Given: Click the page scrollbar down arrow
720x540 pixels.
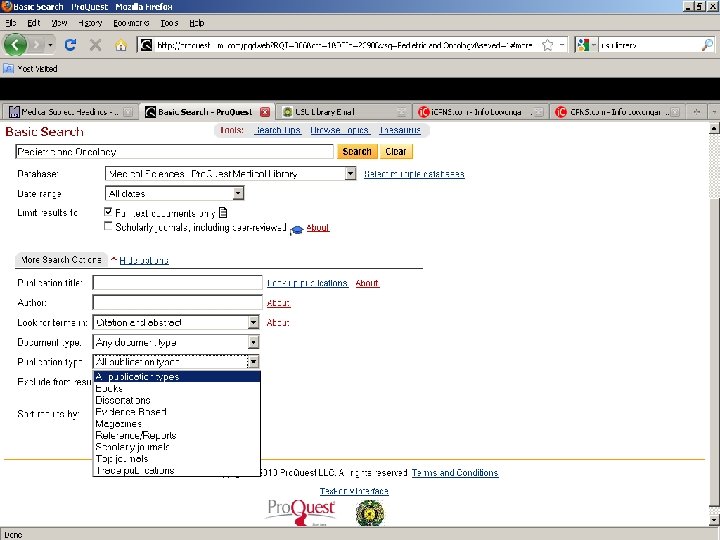Looking at the screenshot, I should click(714, 520).
